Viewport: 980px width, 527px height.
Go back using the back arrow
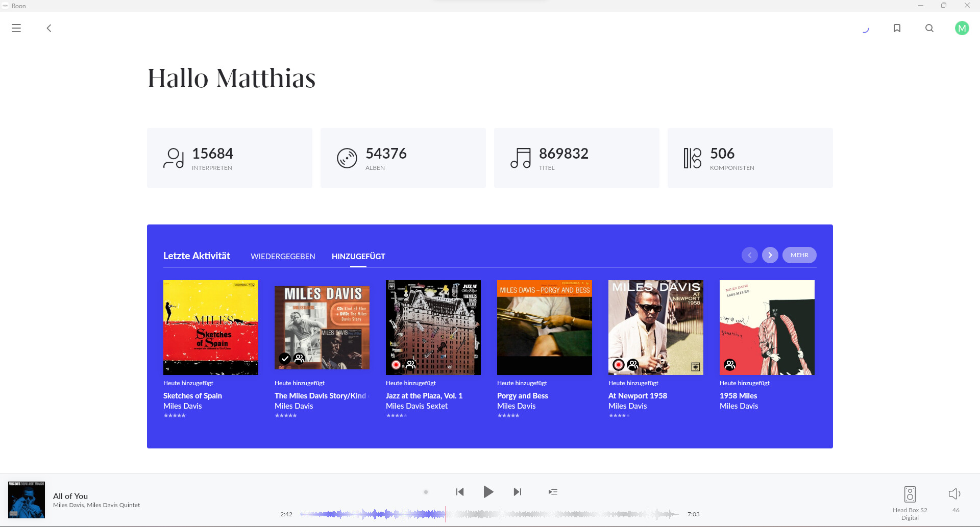click(x=49, y=28)
